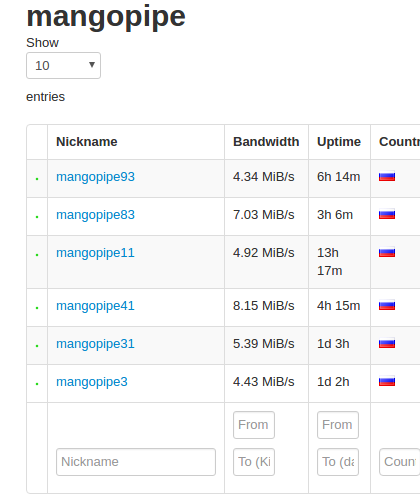The height and width of the screenshot is (503, 420).
Task: Click the Russian flag in mangopipe3 row
Action: tap(387, 381)
